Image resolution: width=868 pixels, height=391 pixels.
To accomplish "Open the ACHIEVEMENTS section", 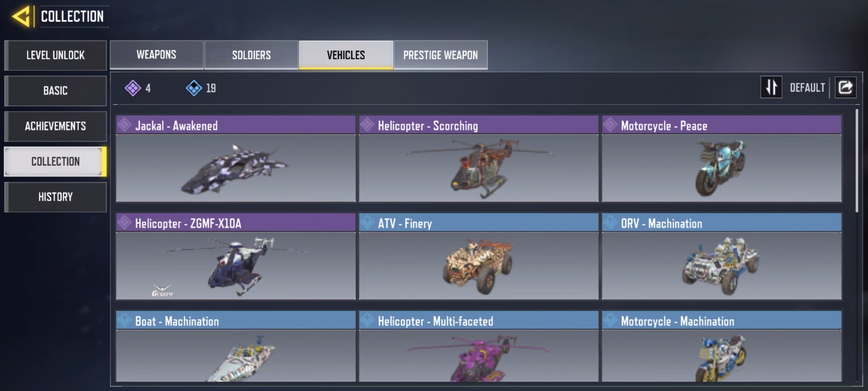I will coord(55,126).
